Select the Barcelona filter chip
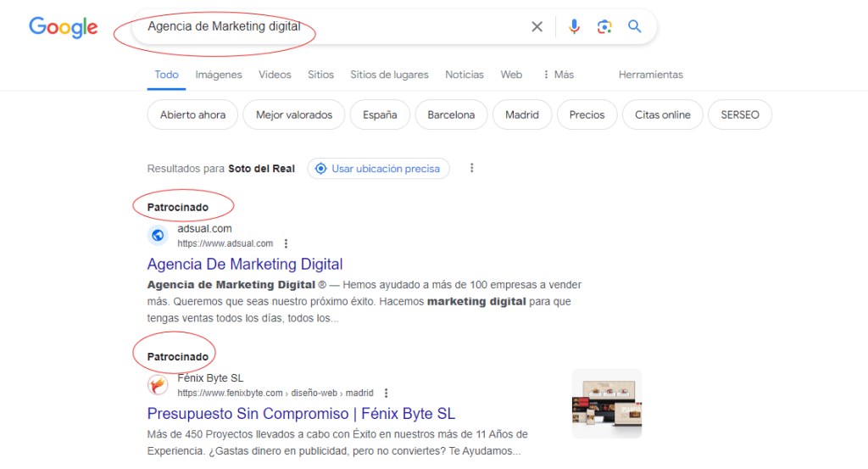868x469 pixels. tap(451, 114)
